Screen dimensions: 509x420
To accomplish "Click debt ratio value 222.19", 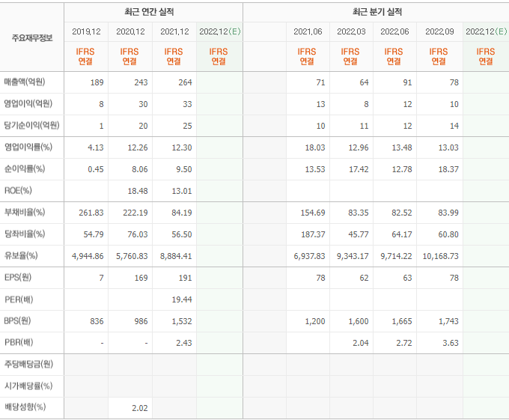I will coord(135,213).
